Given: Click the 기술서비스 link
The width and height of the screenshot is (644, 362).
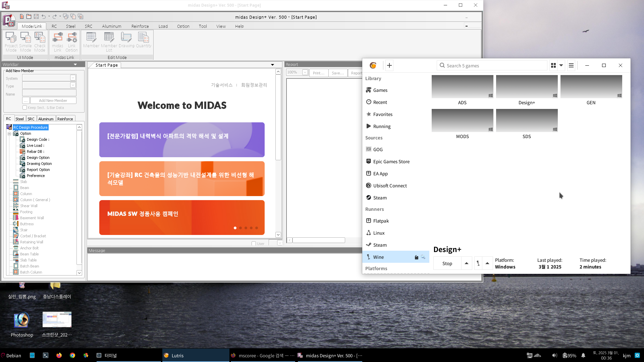Looking at the screenshot, I should pyautogui.click(x=222, y=85).
